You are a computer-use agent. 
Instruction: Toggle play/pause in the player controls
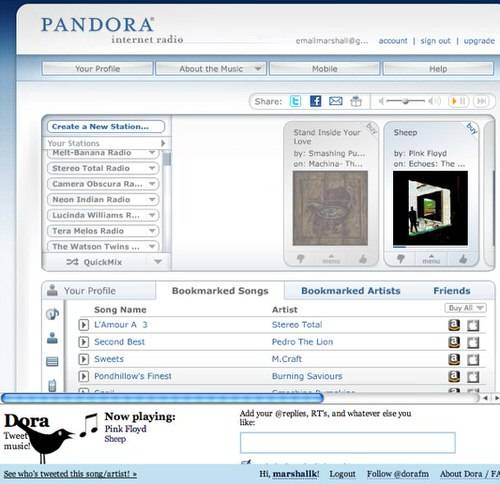pyautogui.click(x=458, y=101)
